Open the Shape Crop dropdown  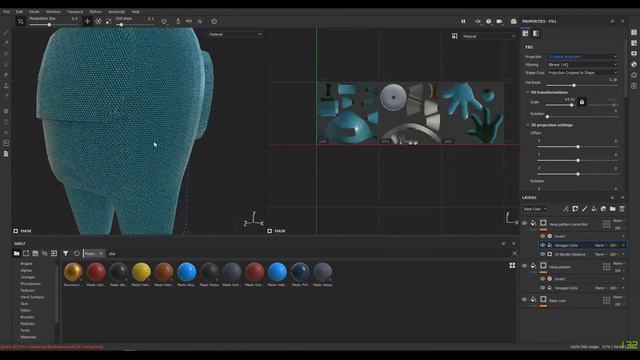(582, 73)
